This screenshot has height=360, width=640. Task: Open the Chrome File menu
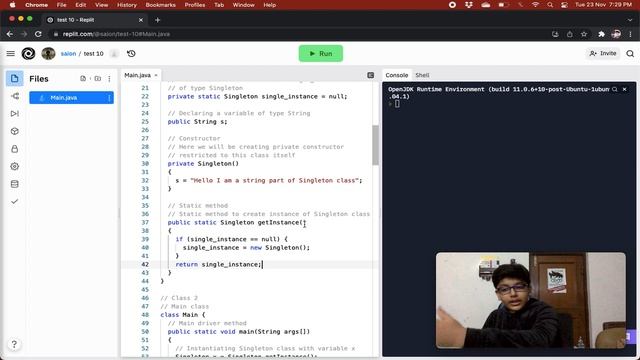tap(61, 5)
